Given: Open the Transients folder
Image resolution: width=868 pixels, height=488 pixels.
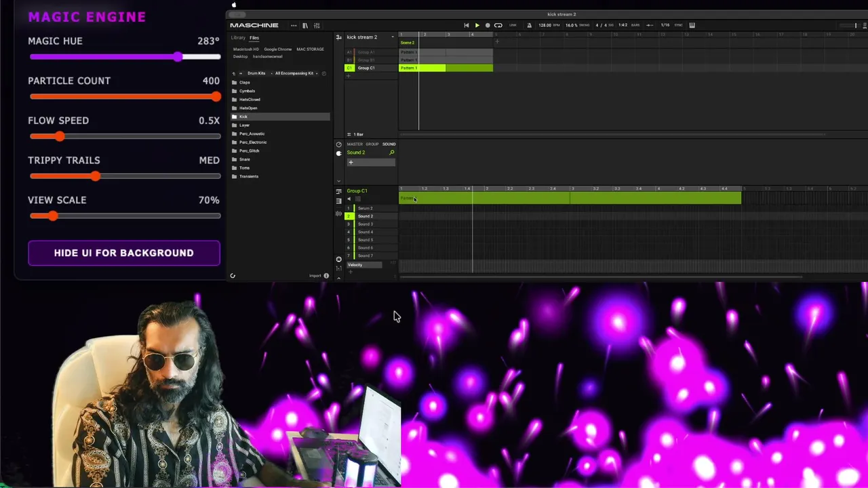Looking at the screenshot, I should click(x=281, y=176).
